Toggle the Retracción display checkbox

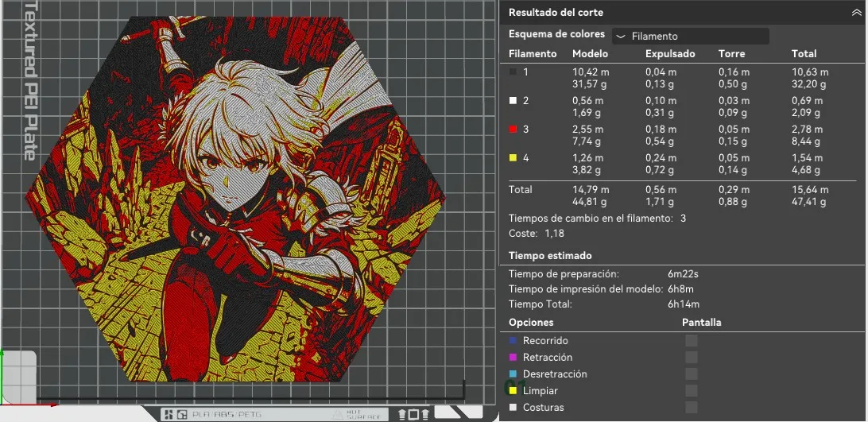pyautogui.click(x=692, y=357)
